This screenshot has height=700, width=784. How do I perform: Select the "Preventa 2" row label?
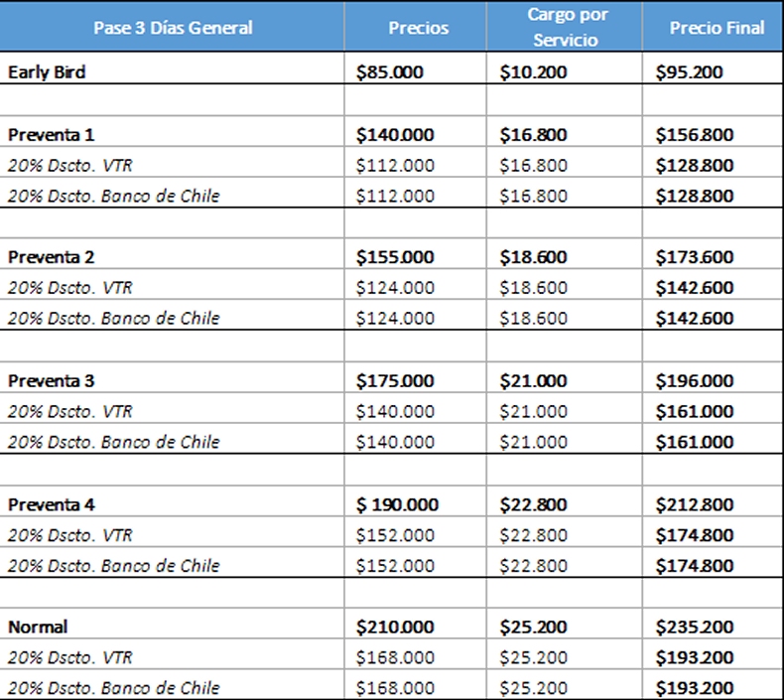(x=52, y=257)
